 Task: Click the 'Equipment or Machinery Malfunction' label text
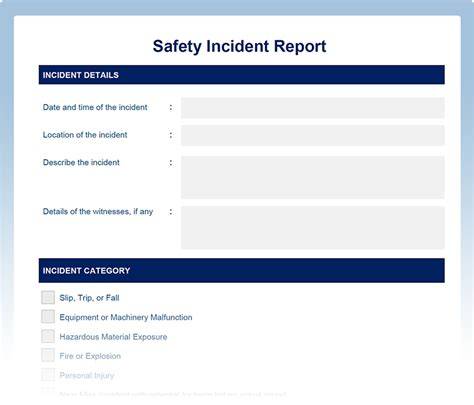click(126, 317)
